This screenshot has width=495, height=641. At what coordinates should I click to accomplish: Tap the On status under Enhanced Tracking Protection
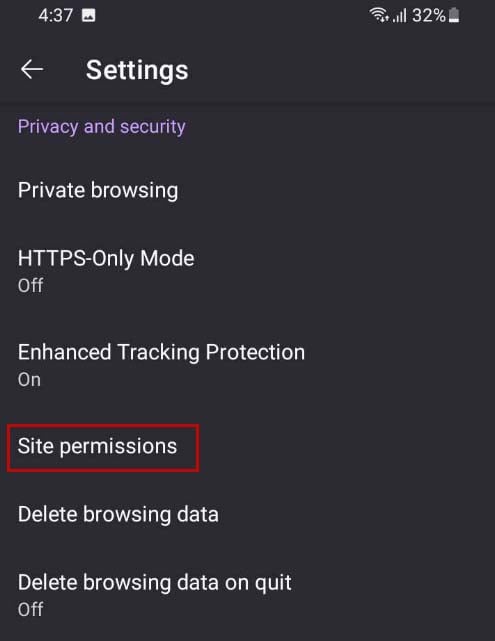click(x=29, y=380)
